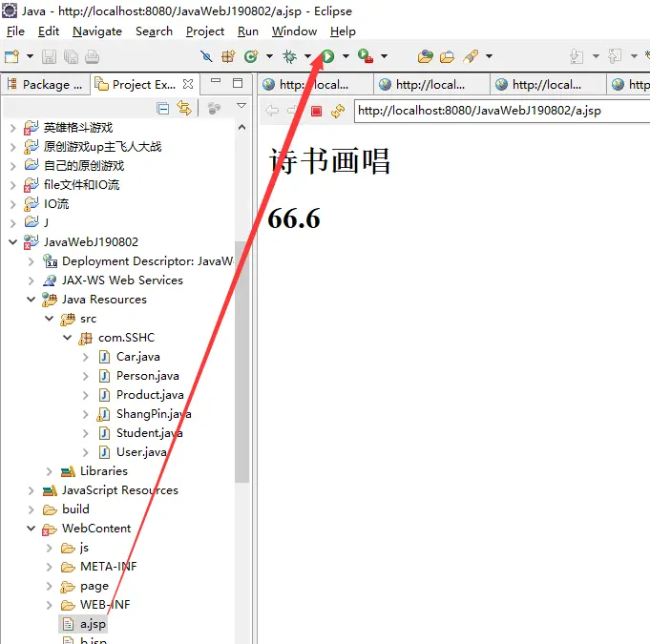The width and height of the screenshot is (650, 644).
Task: Select Product.java in the tree
Action: tap(150, 395)
